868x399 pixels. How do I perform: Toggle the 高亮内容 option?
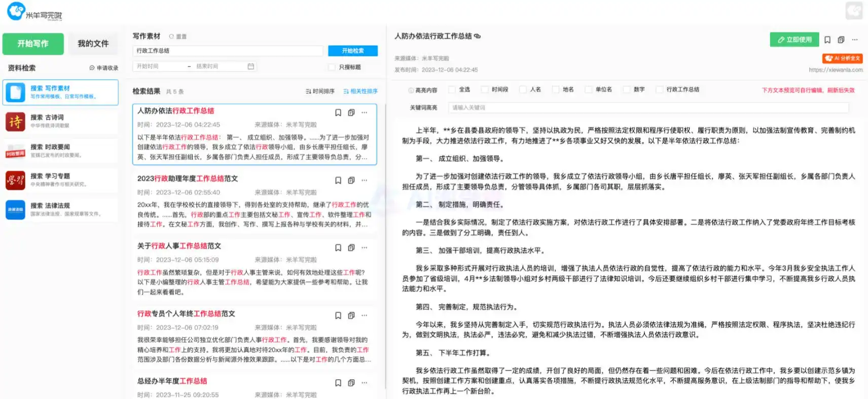click(423, 90)
